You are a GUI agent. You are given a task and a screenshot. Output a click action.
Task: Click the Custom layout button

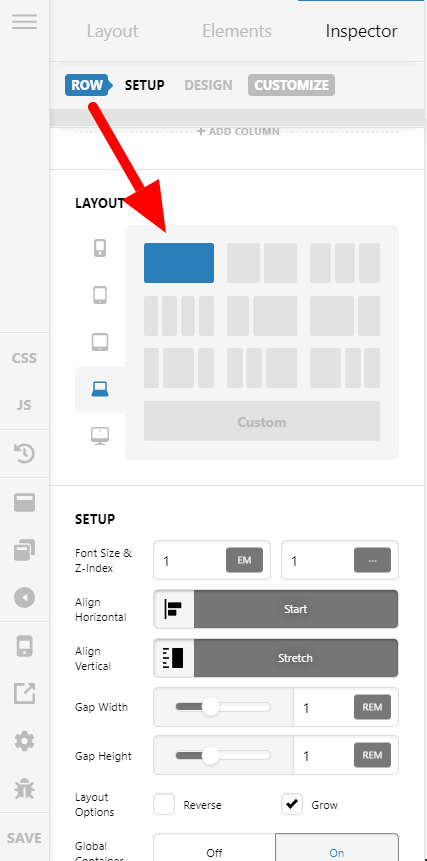point(262,421)
